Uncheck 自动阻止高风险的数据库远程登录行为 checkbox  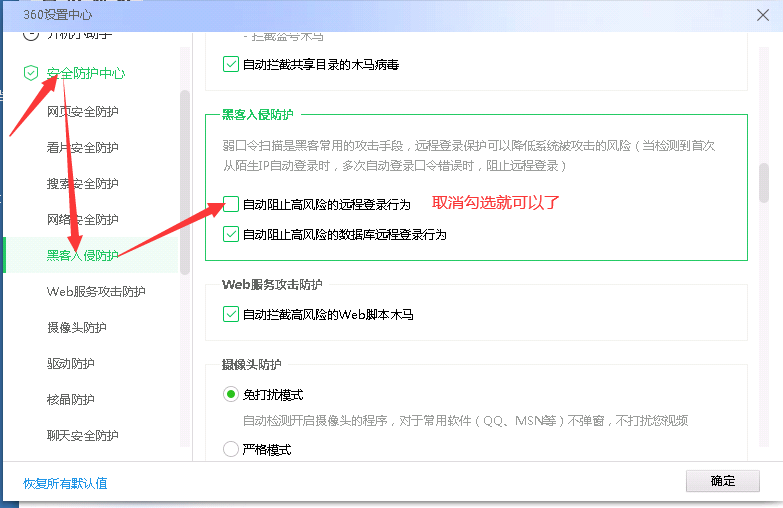point(231,234)
